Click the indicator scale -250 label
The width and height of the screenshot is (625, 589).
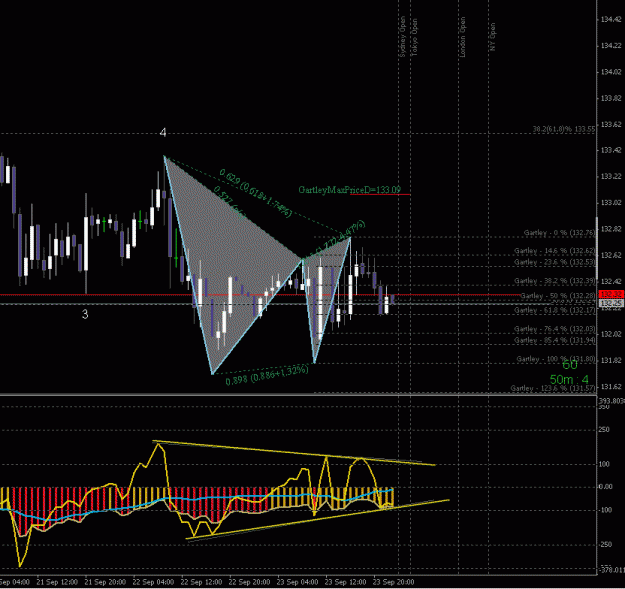[x=605, y=544]
